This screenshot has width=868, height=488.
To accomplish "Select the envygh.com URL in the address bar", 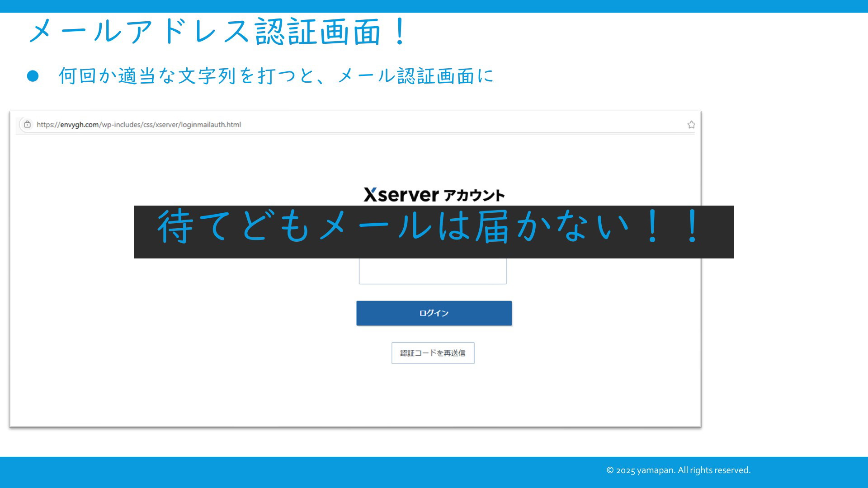I will click(139, 125).
